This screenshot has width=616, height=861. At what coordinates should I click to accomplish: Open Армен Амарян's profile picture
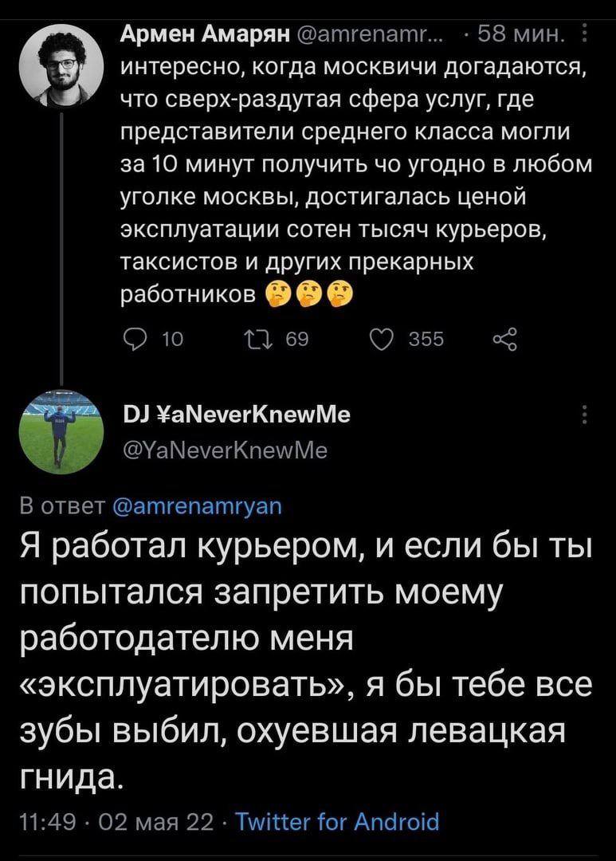click(x=61, y=66)
